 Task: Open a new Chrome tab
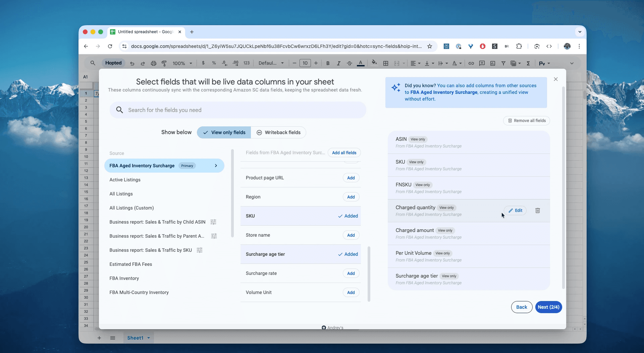(192, 32)
